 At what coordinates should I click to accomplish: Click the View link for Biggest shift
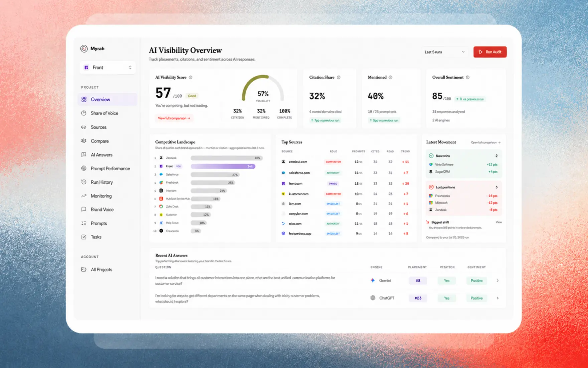[x=498, y=222]
